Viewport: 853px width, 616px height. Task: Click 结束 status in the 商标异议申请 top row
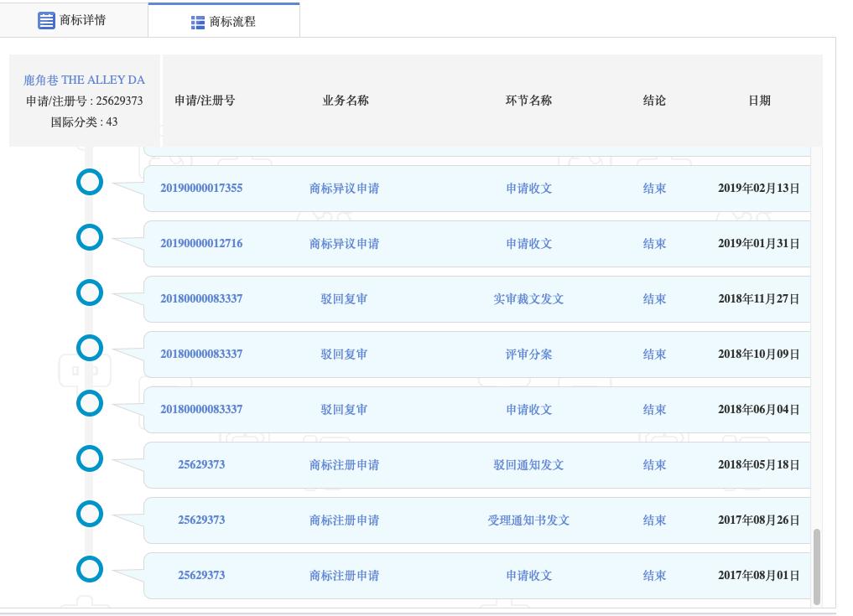point(654,189)
